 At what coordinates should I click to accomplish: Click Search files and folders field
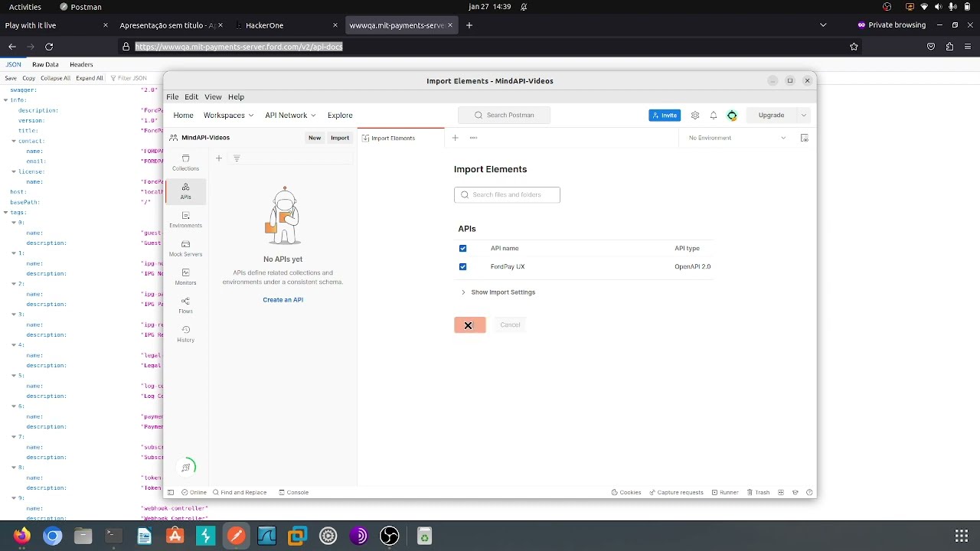507,195
